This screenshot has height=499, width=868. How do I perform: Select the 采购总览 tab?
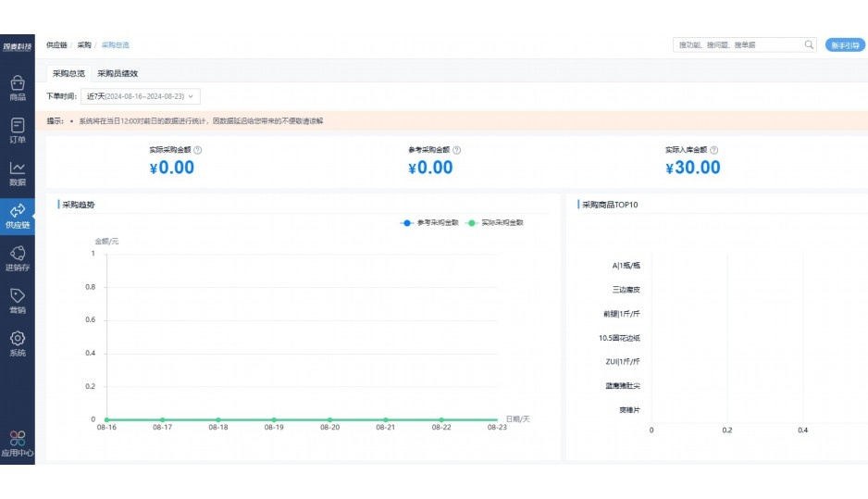click(x=68, y=73)
